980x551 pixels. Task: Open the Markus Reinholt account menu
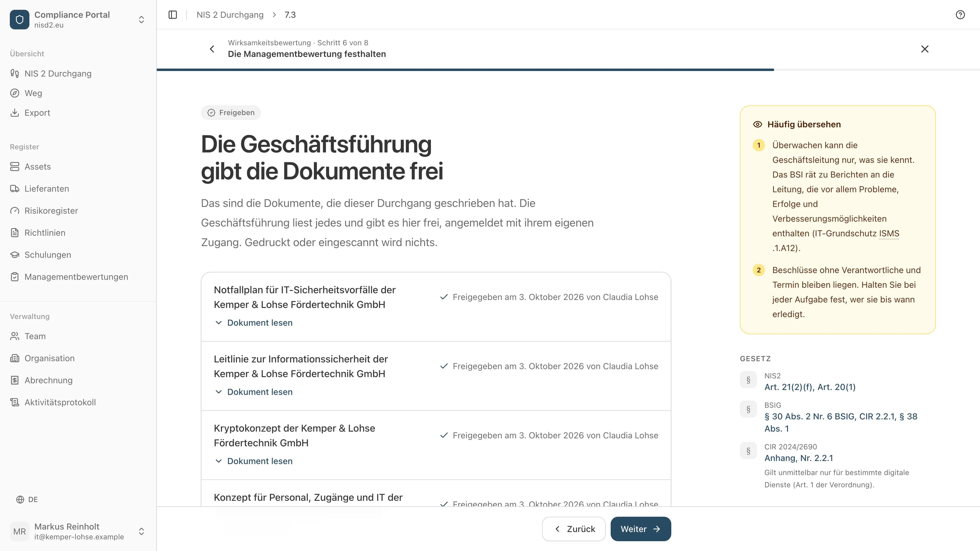pos(77,531)
